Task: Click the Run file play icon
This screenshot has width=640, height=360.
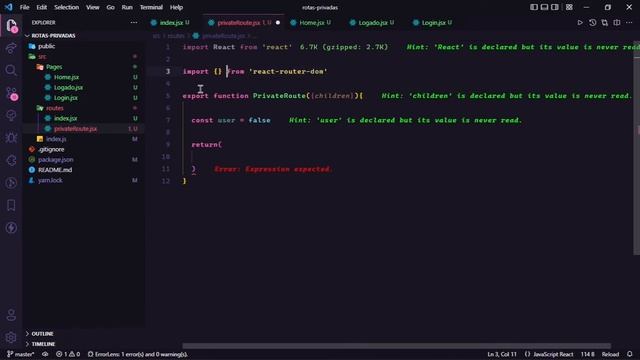Action: (x=580, y=22)
